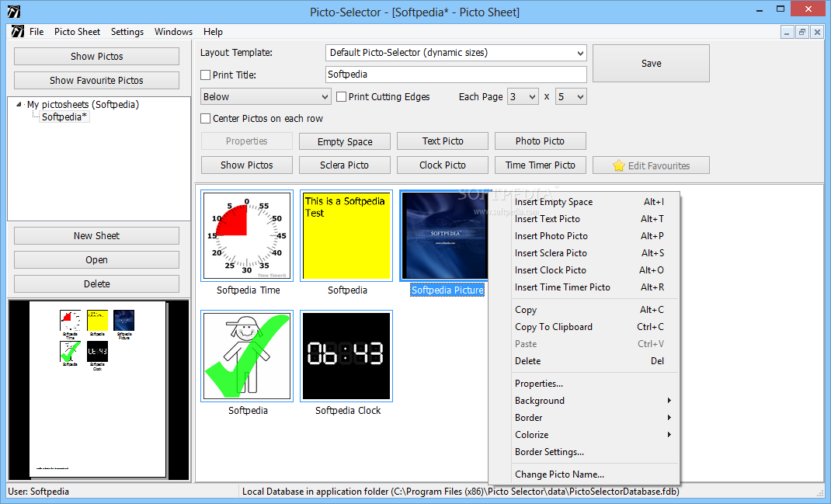This screenshot has height=504, width=831.
Task: Click the Time Timer Picto button
Action: click(540, 165)
